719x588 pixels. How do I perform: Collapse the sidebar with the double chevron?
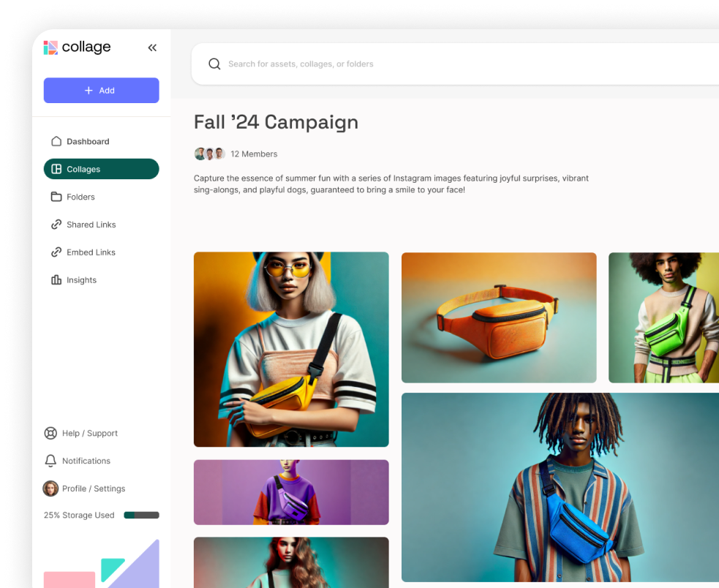tap(152, 47)
